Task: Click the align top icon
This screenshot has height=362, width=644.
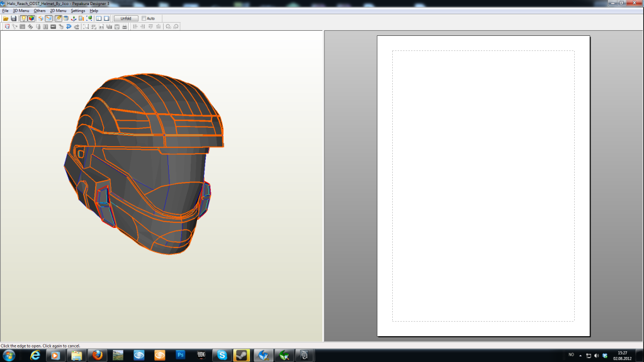Action: pos(150,26)
